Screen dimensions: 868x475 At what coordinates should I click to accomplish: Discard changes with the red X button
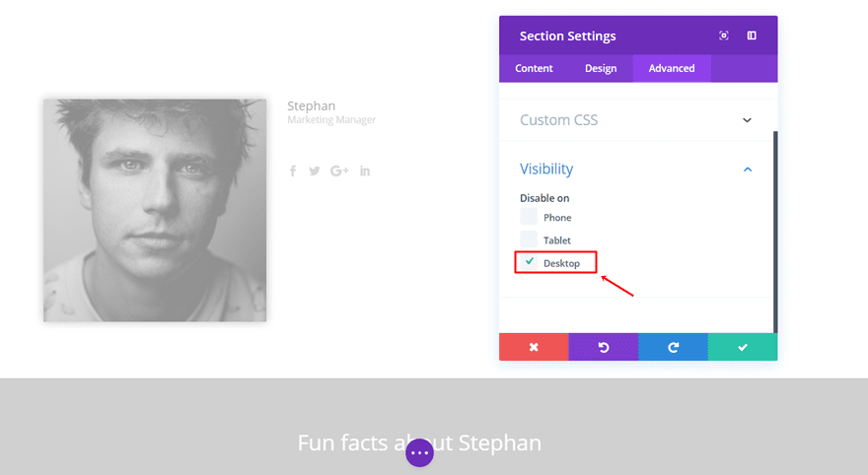[534, 347]
